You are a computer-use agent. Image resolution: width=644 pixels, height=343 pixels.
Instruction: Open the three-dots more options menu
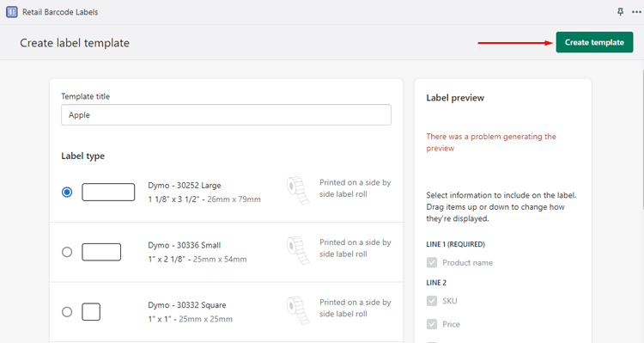point(636,12)
